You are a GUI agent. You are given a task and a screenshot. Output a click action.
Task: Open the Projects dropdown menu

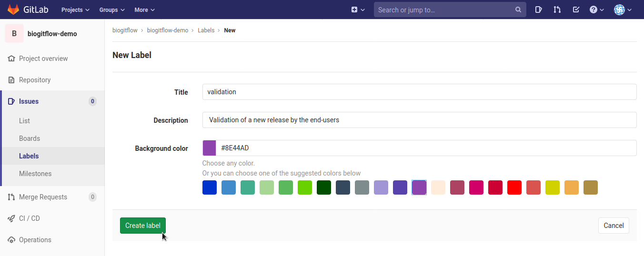[x=75, y=10]
